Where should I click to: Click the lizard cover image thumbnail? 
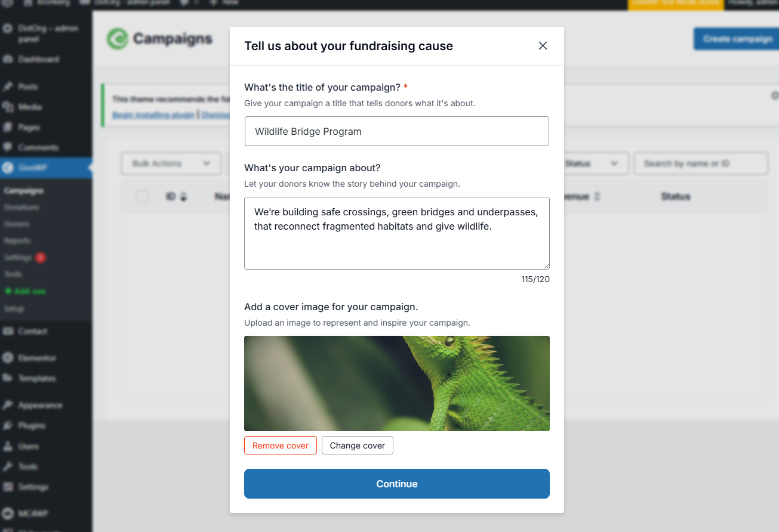pyautogui.click(x=396, y=383)
